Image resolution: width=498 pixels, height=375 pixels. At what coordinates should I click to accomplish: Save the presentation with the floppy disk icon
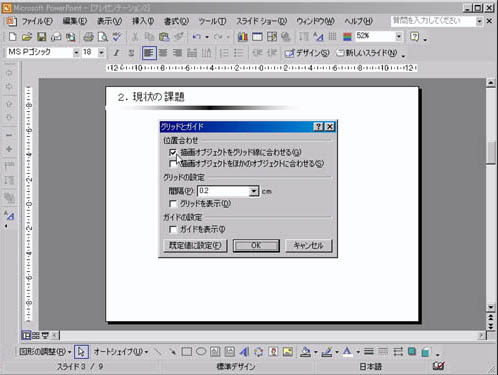pyautogui.click(x=42, y=36)
